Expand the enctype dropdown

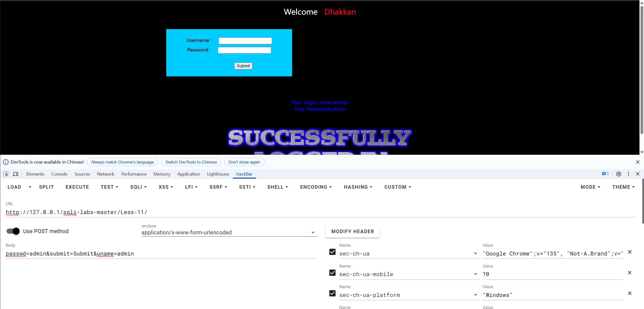313,233
